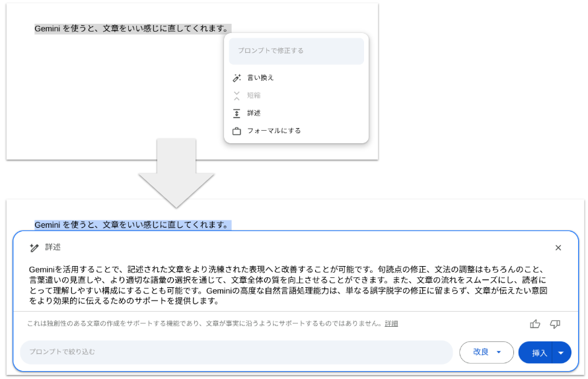
Task: Click the 挿入 button
Action: (536, 353)
